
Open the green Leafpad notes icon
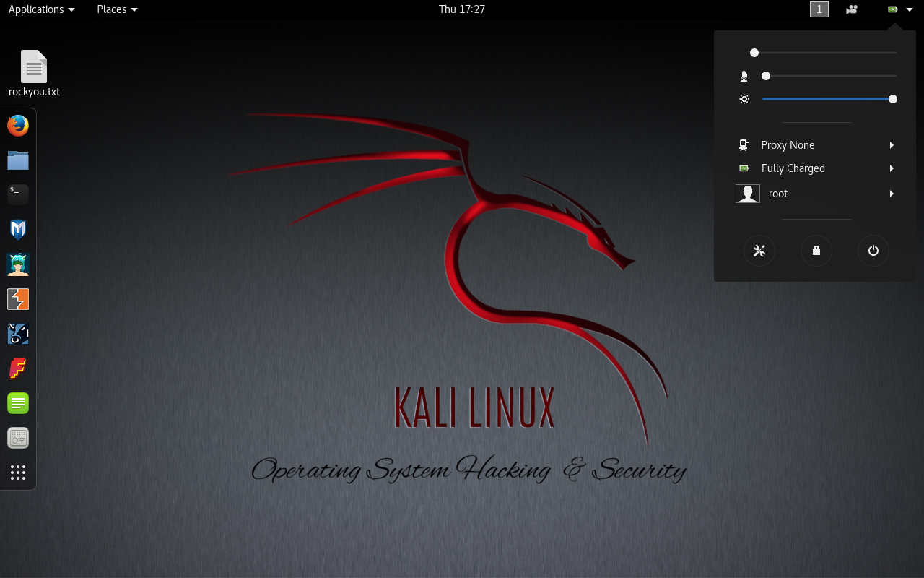point(18,403)
